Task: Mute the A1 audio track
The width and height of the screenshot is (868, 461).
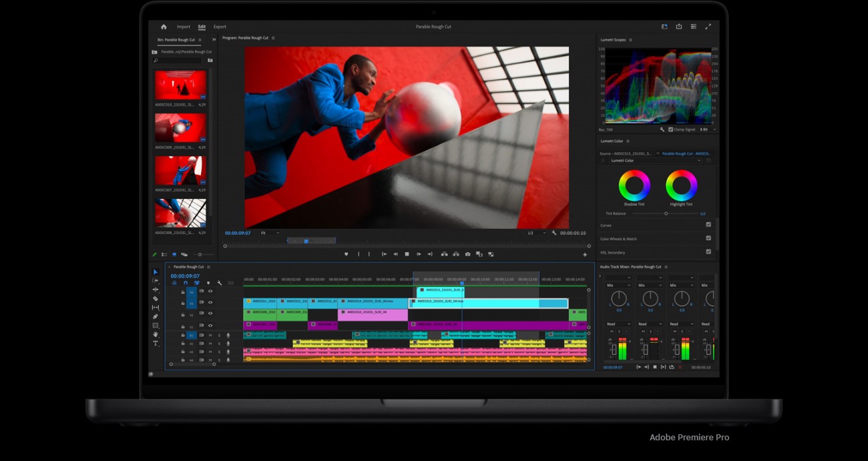Action: (210, 335)
